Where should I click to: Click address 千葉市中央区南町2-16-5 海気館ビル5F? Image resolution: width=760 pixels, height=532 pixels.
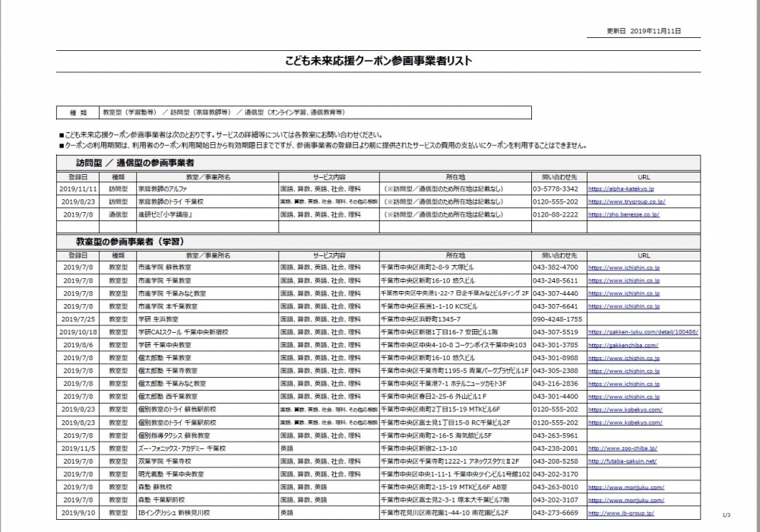tap(436, 435)
